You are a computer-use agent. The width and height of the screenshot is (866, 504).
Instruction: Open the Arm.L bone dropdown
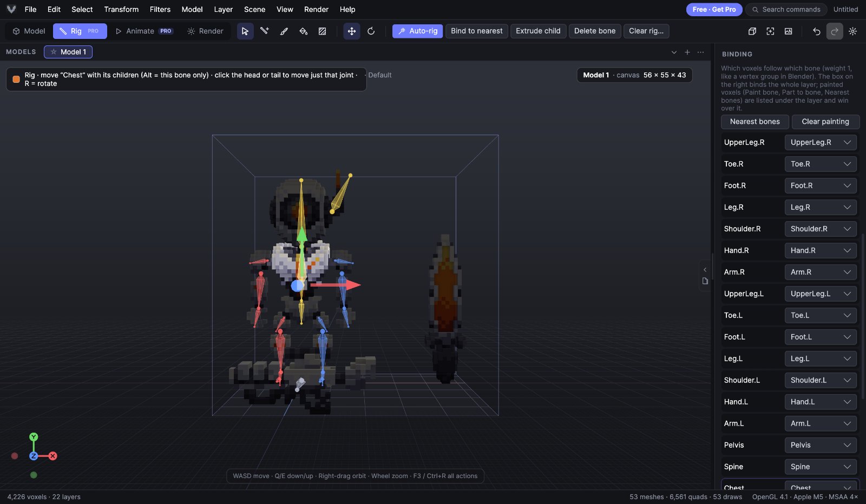click(821, 423)
